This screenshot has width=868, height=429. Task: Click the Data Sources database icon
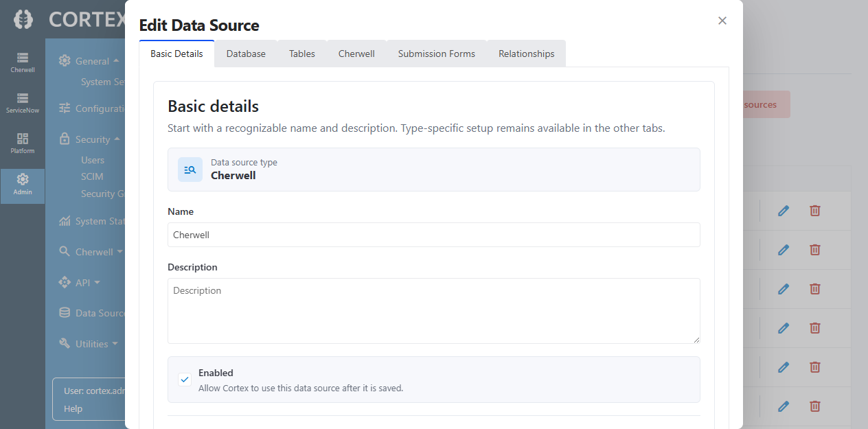click(x=65, y=312)
